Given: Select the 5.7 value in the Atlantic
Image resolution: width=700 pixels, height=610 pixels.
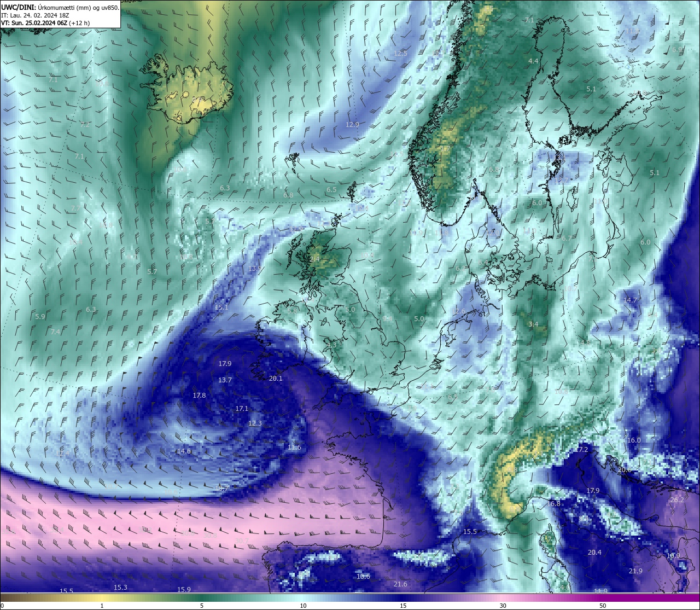Looking at the screenshot, I should (x=152, y=271).
